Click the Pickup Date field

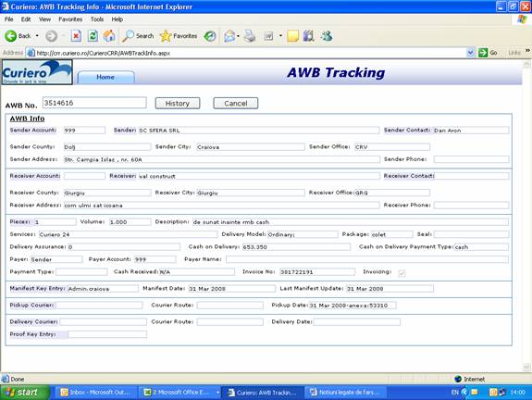(x=353, y=306)
